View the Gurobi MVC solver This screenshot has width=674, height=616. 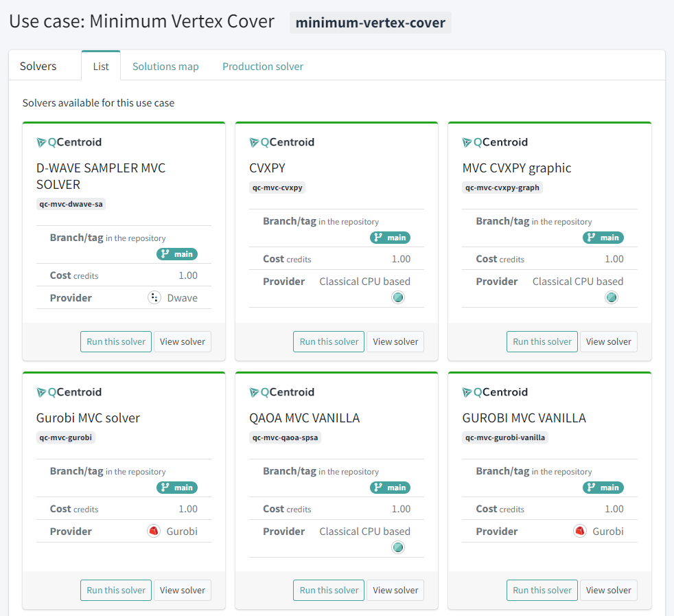[183, 590]
